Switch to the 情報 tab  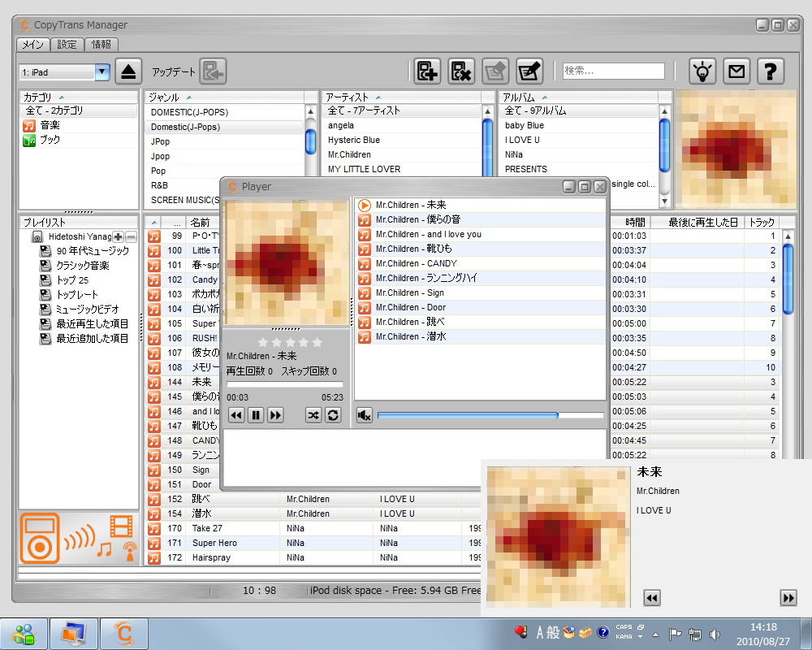pos(101,45)
